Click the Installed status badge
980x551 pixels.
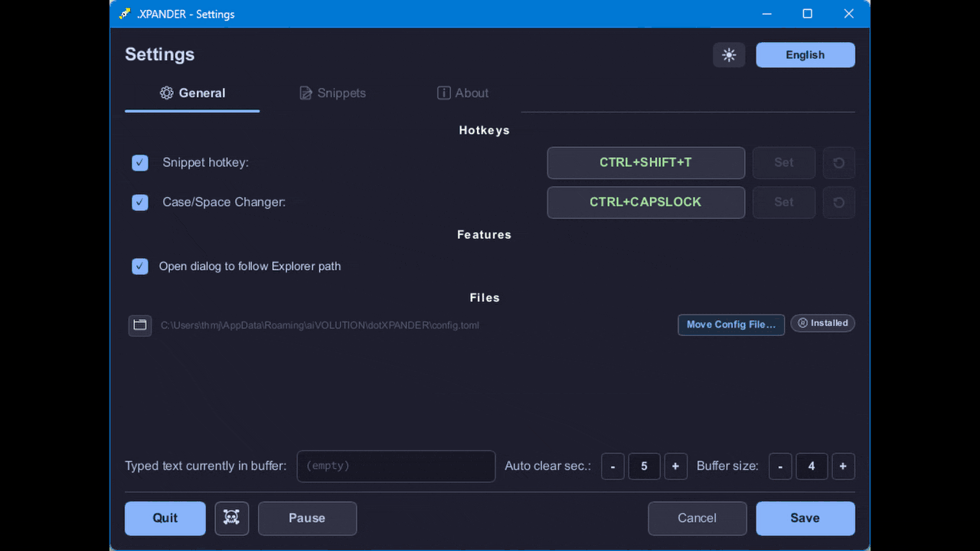pos(823,323)
